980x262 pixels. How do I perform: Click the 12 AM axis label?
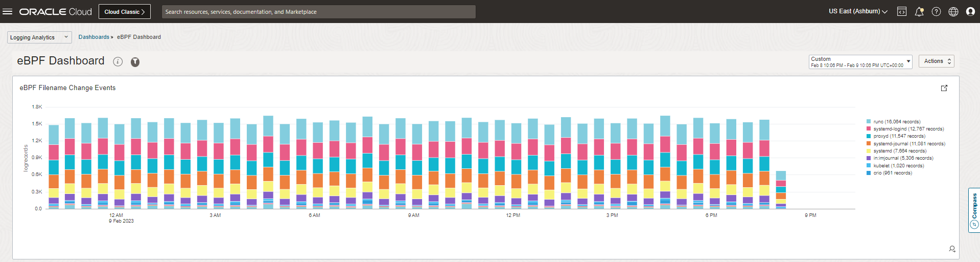[x=116, y=215]
